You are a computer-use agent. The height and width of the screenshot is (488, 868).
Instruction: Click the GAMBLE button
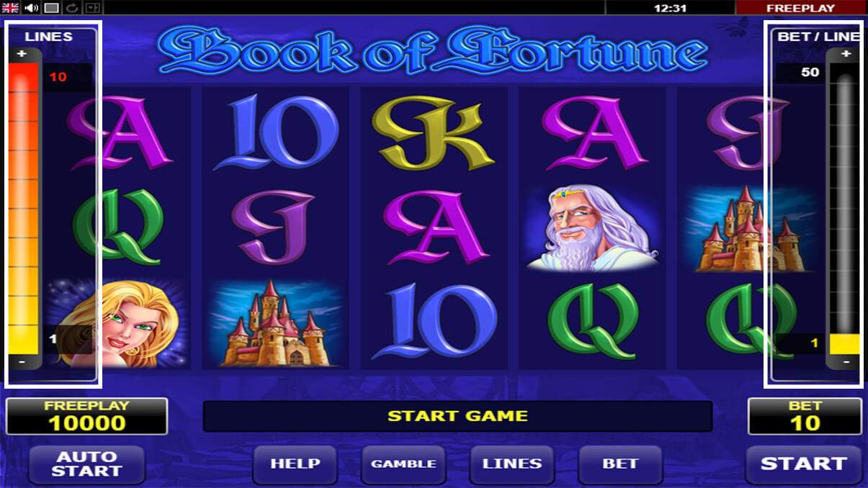(403, 464)
